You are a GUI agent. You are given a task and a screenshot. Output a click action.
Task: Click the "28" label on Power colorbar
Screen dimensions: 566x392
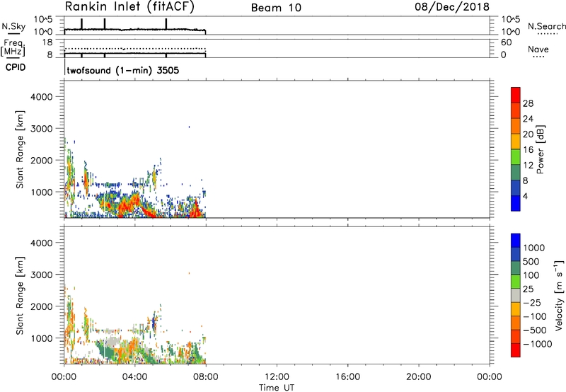click(x=528, y=103)
